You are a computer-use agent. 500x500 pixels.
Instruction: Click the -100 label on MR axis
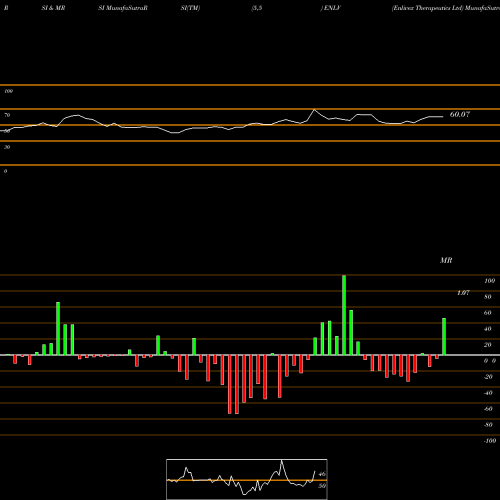point(490,441)
